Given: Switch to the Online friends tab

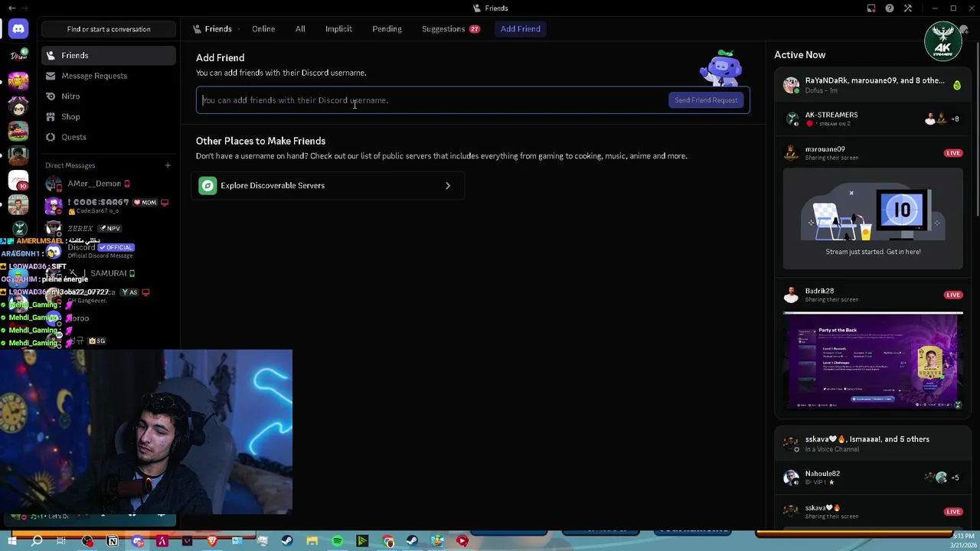Looking at the screenshot, I should tap(263, 29).
